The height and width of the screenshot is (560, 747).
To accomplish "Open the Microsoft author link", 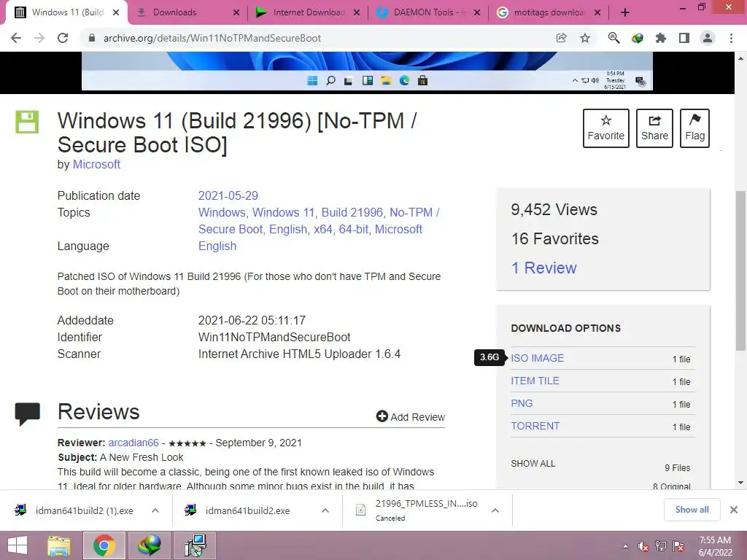I will tap(96, 164).
